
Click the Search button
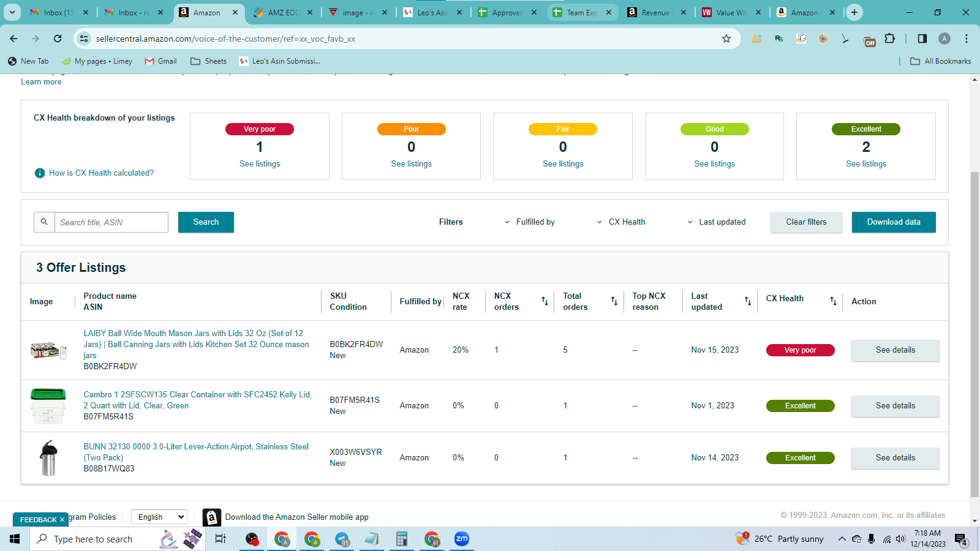pyautogui.click(x=206, y=222)
